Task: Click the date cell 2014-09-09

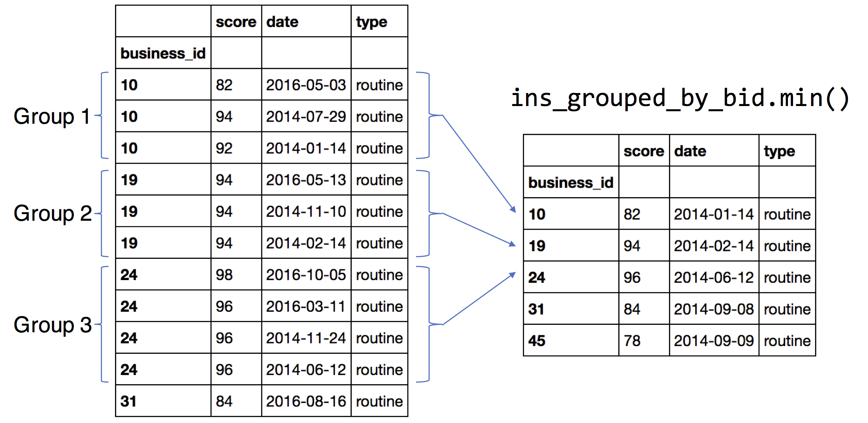Action: click(x=713, y=341)
